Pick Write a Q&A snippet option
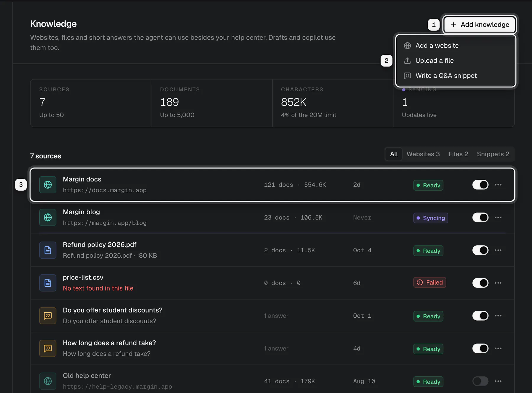Image resolution: width=532 pixels, height=393 pixels. click(x=455, y=76)
